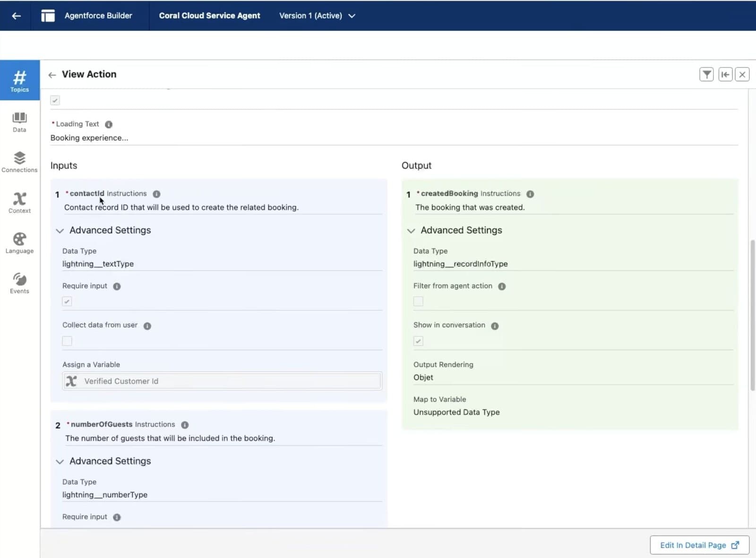Click the Inputs section heading
756x558 pixels.
pyautogui.click(x=64, y=166)
